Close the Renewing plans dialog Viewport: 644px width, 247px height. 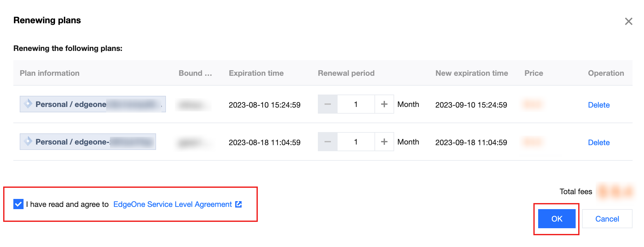[628, 21]
